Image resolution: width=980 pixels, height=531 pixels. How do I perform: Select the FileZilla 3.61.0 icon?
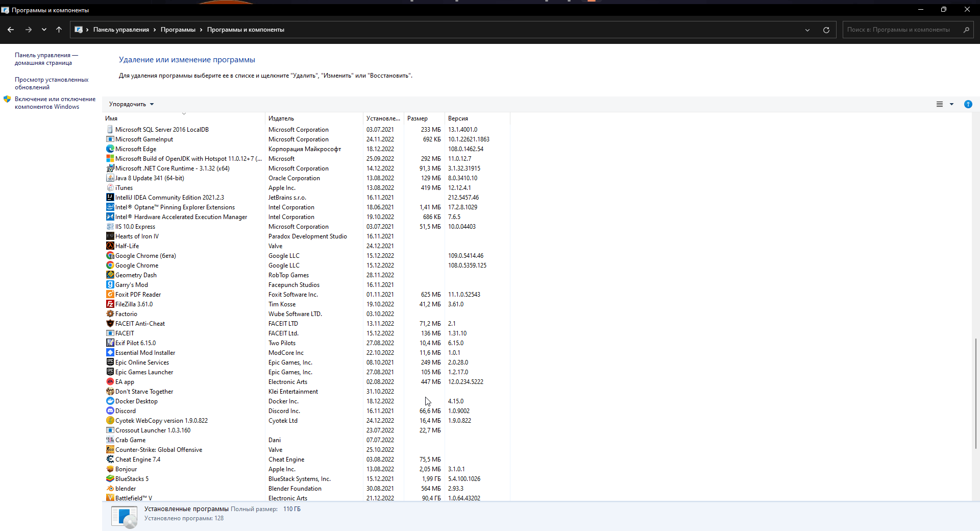tap(110, 304)
